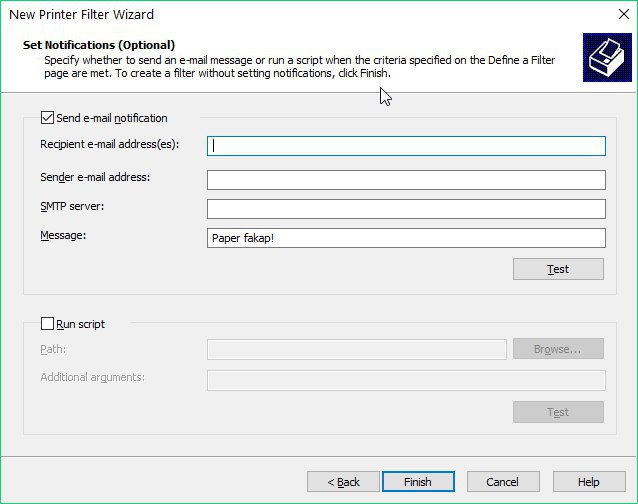The image size is (638, 504).
Task: Click the Message field with 'Paper fakap!'
Action: pos(406,238)
